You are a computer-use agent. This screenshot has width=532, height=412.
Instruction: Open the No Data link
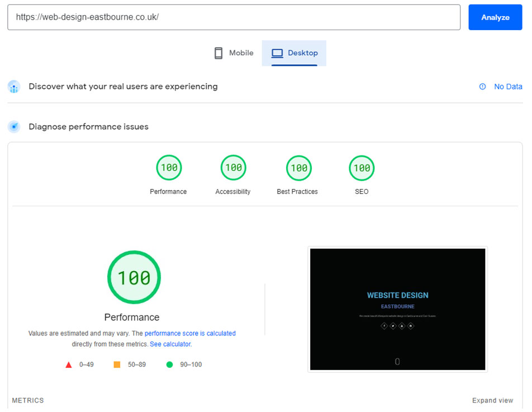pos(507,87)
